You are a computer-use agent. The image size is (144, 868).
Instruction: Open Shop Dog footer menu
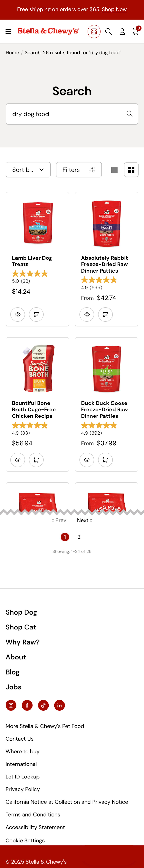[21, 612]
